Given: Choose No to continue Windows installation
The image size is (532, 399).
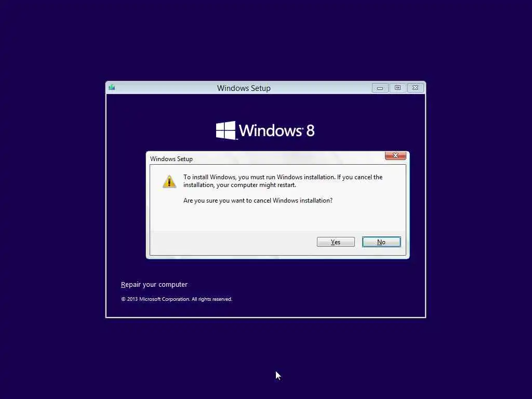Looking at the screenshot, I should coord(381,242).
